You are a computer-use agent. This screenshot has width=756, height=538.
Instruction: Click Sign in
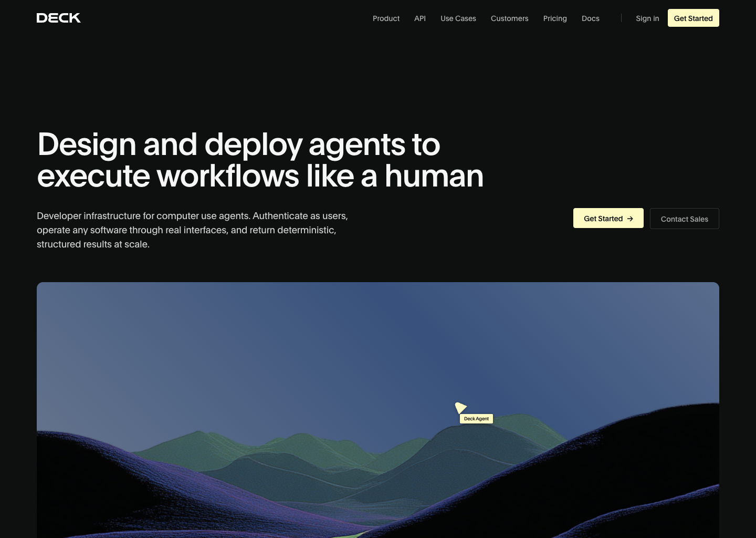647,18
